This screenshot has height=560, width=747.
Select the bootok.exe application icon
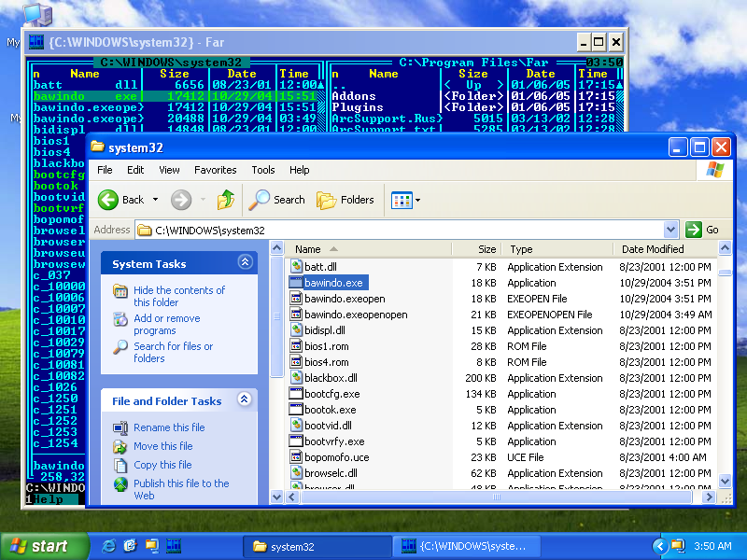296,410
